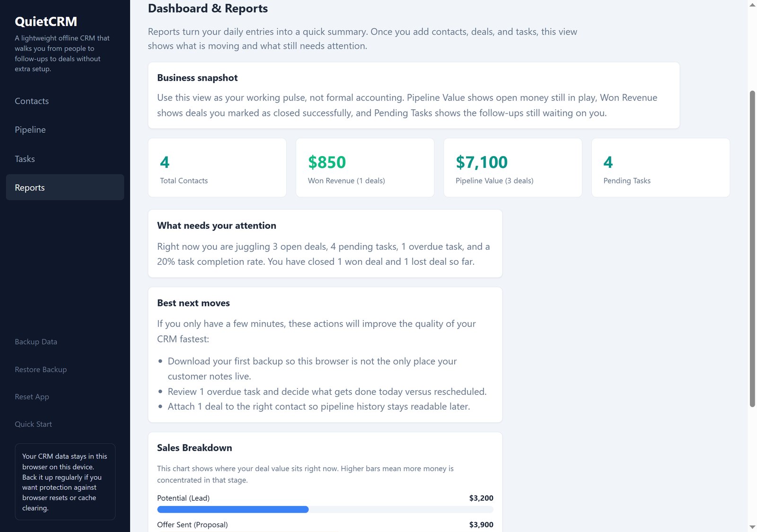This screenshot has height=532, width=757.
Task: Open the Quick Start guide
Action: pos(33,424)
